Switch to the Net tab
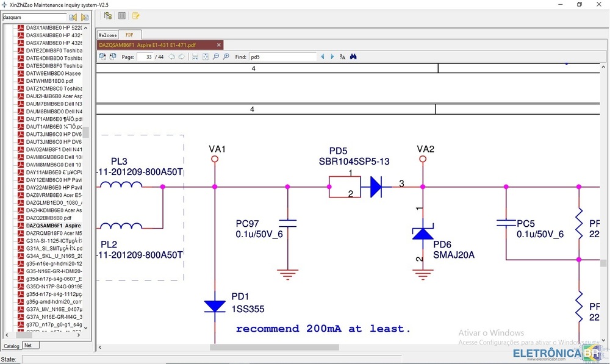 29,346
